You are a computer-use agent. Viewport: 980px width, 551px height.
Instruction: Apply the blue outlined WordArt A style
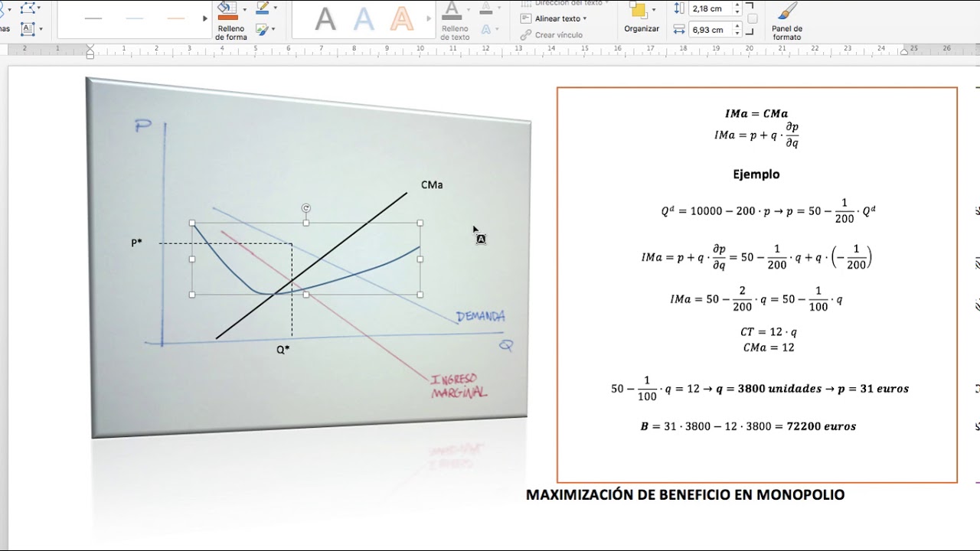(x=364, y=18)
